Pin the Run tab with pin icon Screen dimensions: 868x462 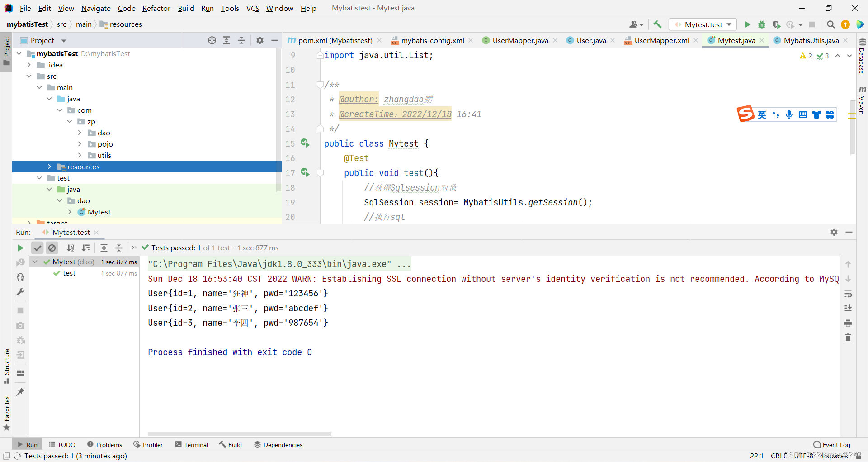[20, 392]
